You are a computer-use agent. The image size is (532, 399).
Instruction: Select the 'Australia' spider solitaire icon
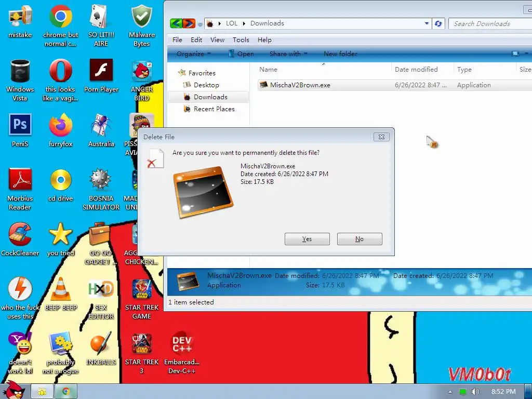pos(101,130)
